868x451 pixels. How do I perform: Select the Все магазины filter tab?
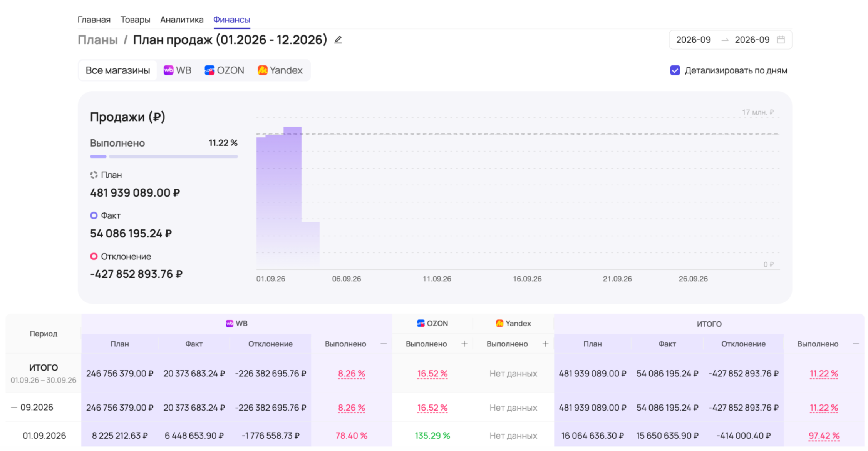[118, 70]
